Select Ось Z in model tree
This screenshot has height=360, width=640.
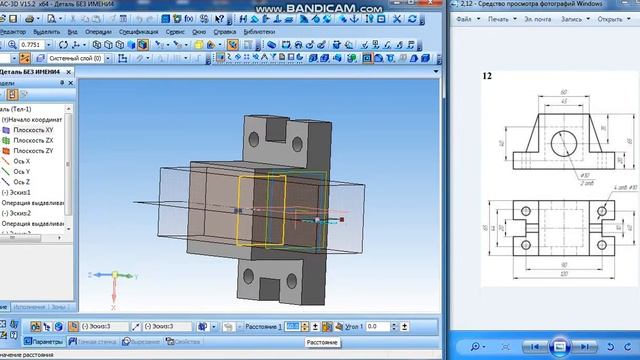coord(21,182)
